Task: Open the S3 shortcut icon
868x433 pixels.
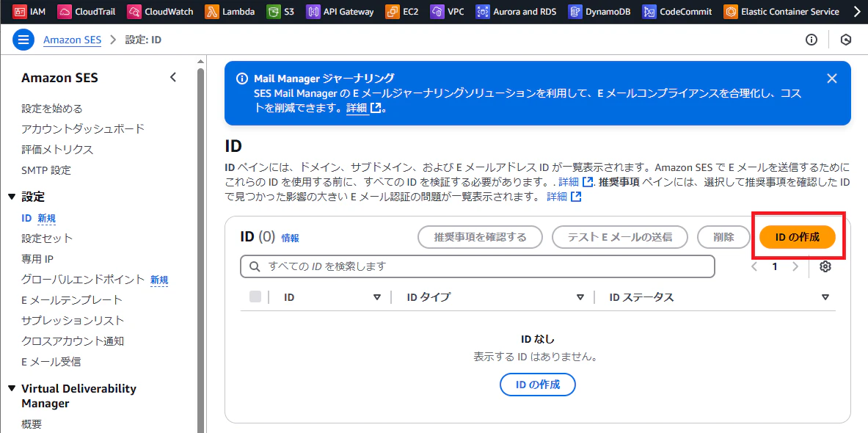Action: coord(273,11)
